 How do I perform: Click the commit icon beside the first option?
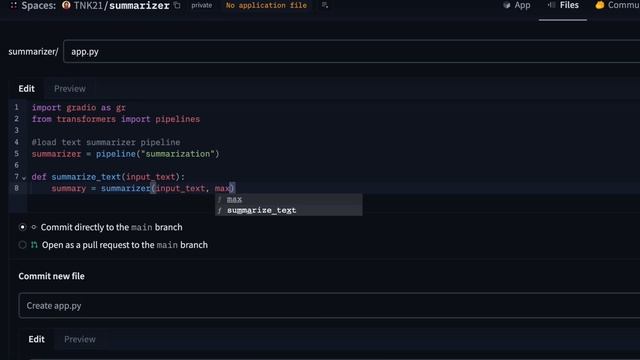[34, 227]
